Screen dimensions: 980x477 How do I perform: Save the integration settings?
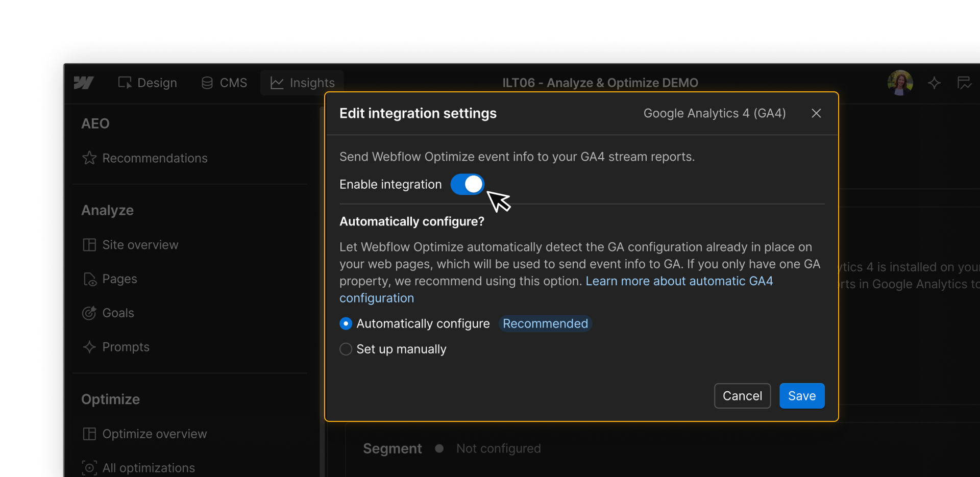click(x=802, y=396)
